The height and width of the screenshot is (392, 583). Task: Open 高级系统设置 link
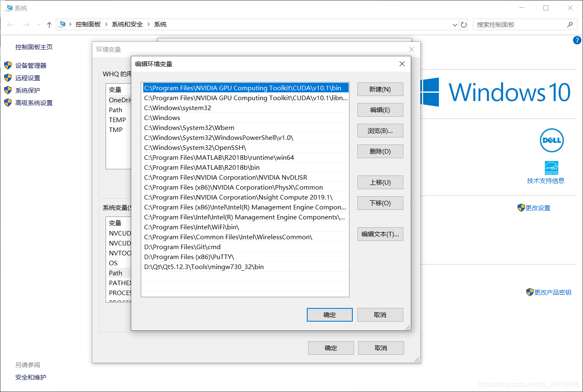point(34,103)
